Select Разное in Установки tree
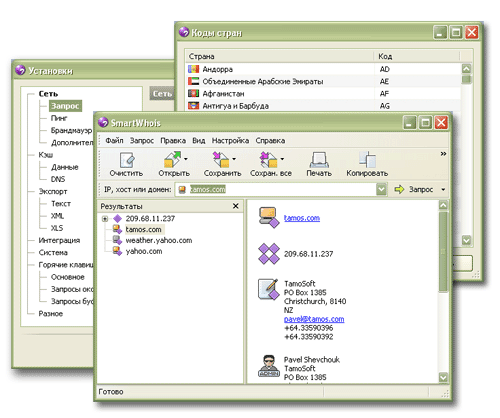 pyautogui.click(x=51, y=314)
